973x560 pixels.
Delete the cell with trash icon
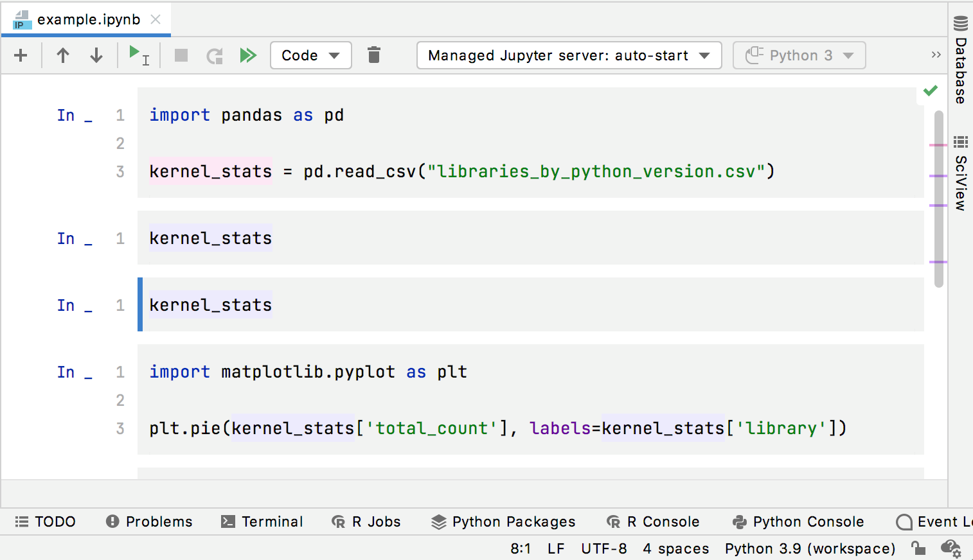[x=374, y=55]
